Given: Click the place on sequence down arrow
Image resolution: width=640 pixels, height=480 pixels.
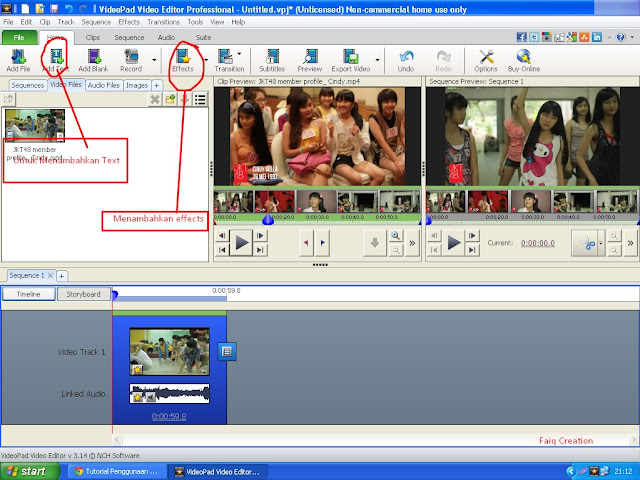Looking at the screenshot, I should pos(375,243).
